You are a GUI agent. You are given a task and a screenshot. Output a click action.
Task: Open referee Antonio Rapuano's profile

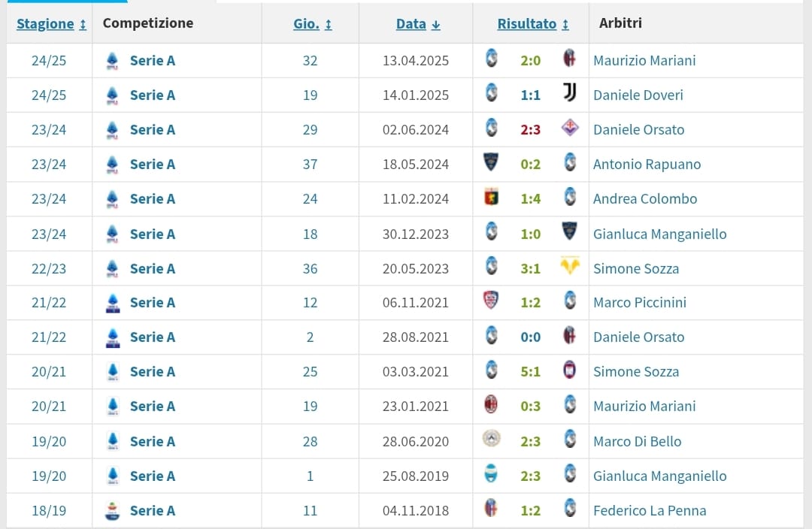pos(647,164)
